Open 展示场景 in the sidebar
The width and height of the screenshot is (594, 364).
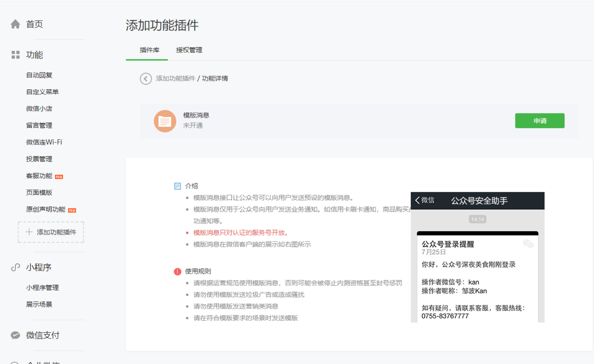(39, 305)
